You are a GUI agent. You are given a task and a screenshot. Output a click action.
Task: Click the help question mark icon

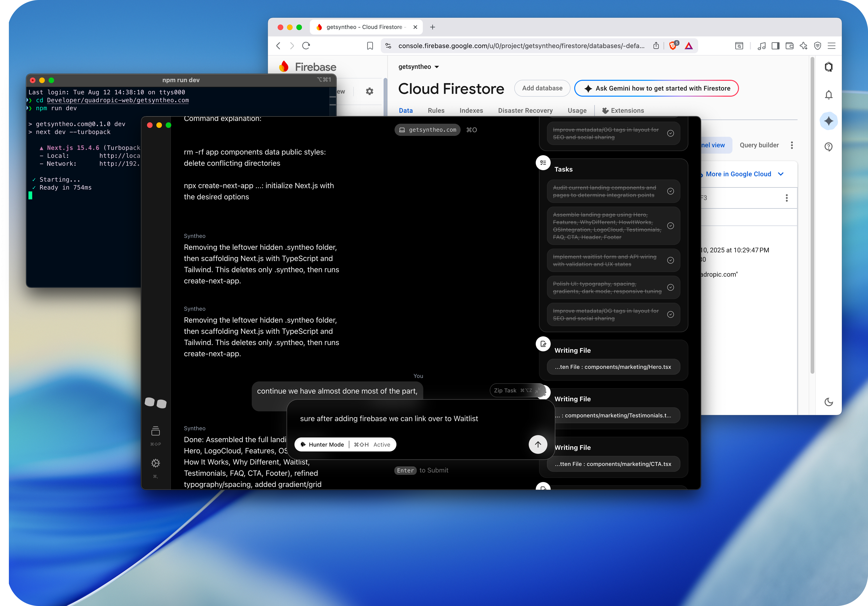click(x=828, y=147)
